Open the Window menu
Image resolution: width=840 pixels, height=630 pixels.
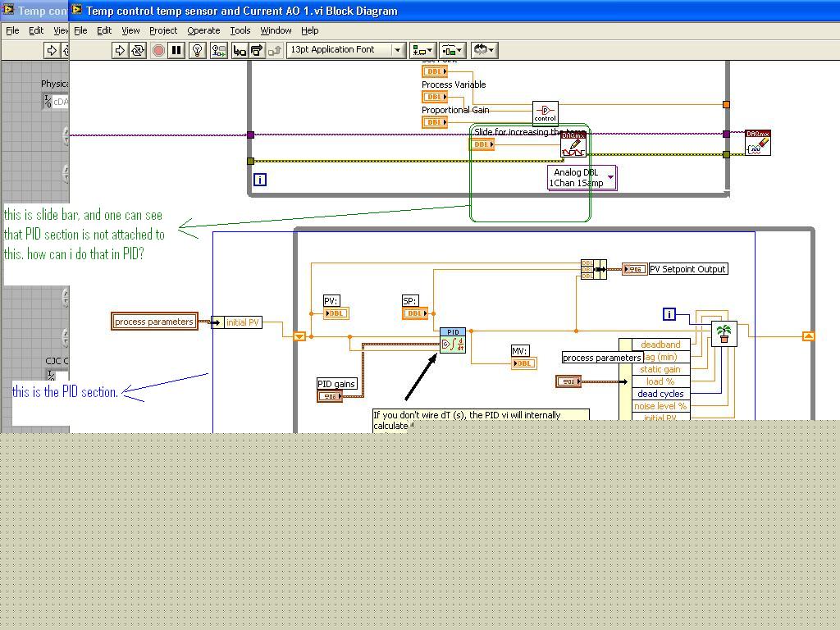276,30
